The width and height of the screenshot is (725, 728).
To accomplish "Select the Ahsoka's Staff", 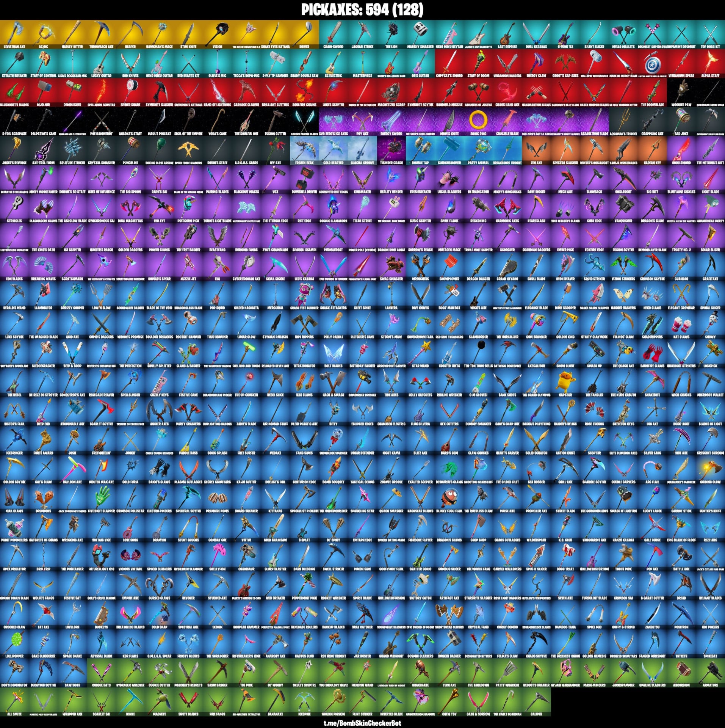I will coord(130,122).
